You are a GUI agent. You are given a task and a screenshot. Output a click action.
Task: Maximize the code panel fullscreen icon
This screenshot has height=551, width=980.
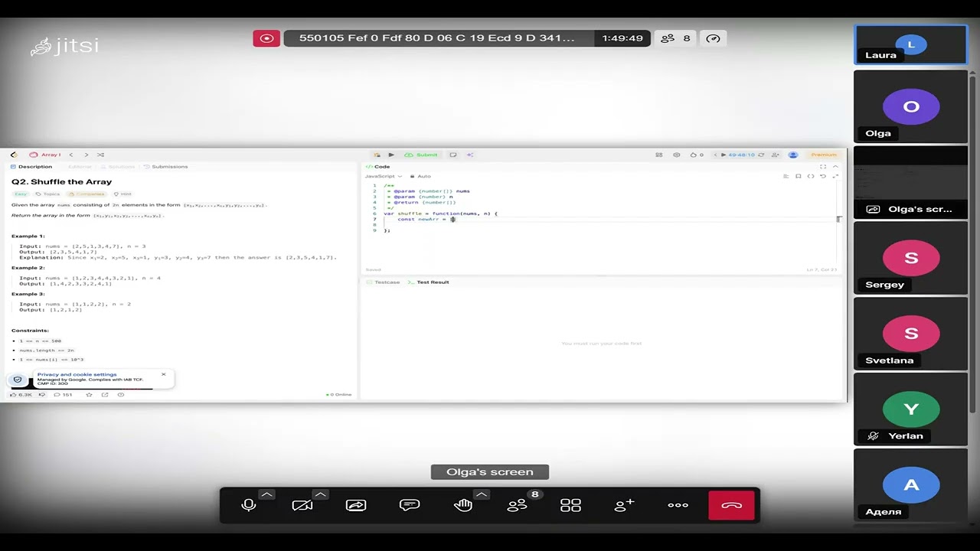pyautogui.click(x=823, y=167)
